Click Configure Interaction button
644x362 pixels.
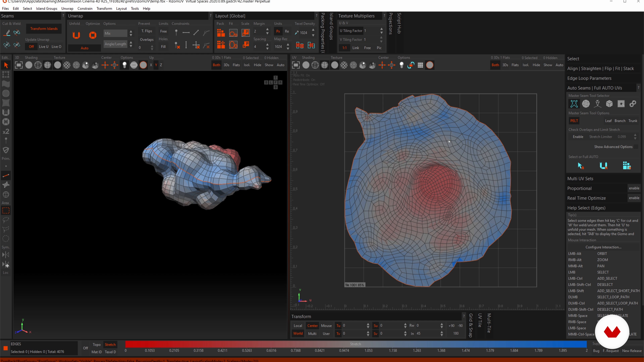[x=603, y=247]
